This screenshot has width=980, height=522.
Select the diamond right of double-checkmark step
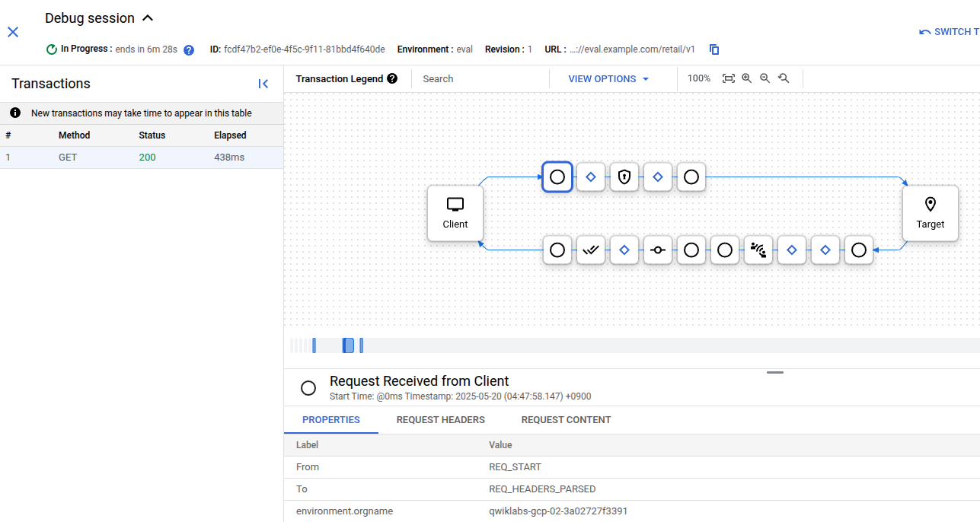[624, 250]
